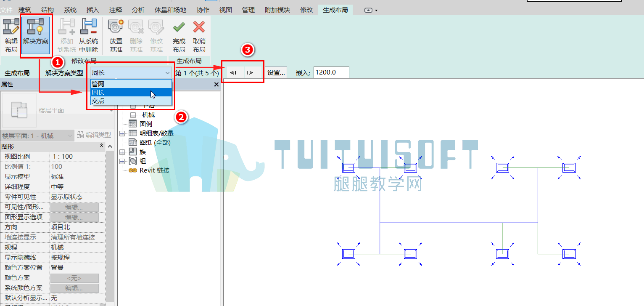Go to previous layout solution arrow
The image size is (644, 306).
[x=234, y=72]
